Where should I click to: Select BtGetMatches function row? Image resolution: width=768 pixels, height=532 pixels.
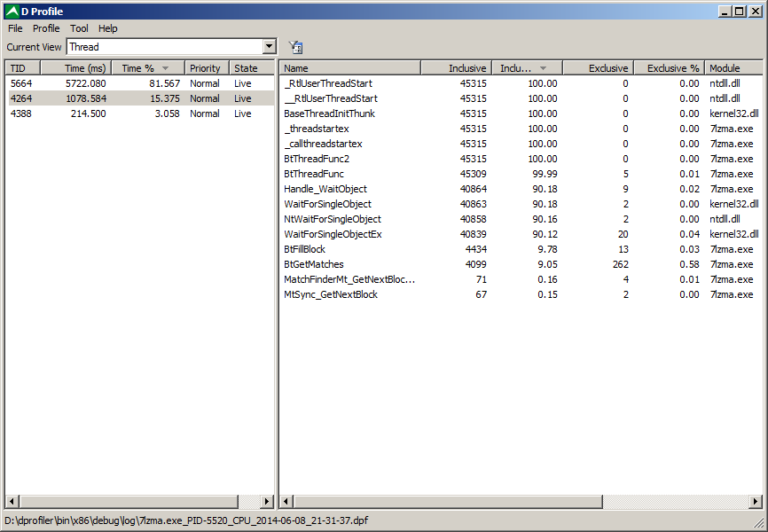521,264
